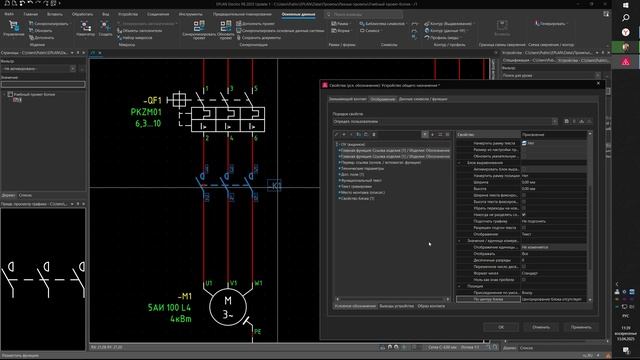Switch to Замыкающий контакт dialog tab
This screenshot has width=640, height=360.
(x=348, y=99)
